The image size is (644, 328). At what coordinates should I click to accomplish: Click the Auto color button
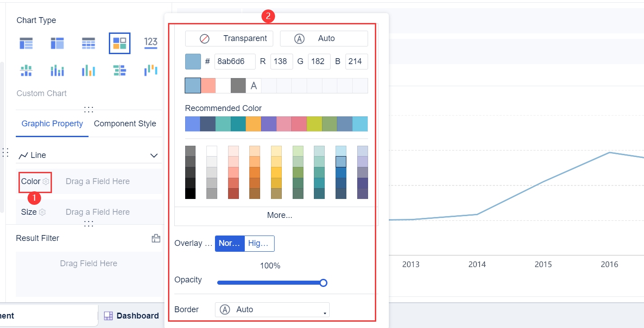324,38
